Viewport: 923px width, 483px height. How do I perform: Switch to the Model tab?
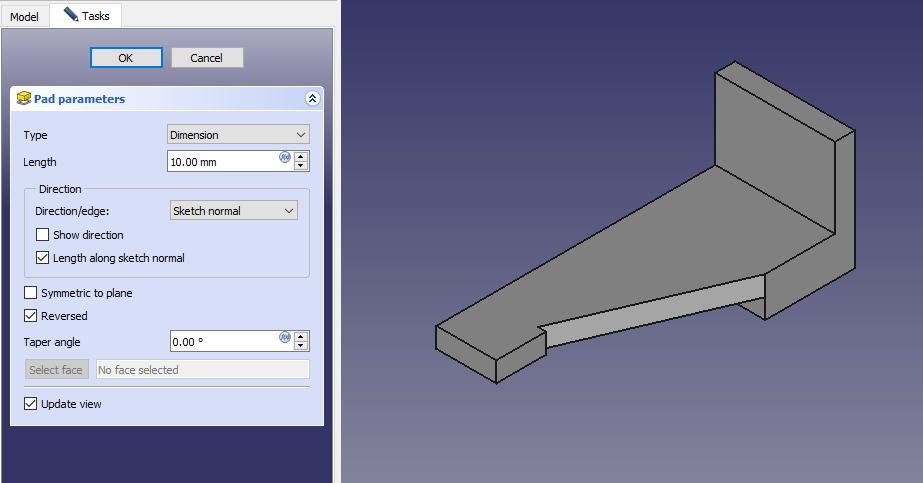(24, 16)
